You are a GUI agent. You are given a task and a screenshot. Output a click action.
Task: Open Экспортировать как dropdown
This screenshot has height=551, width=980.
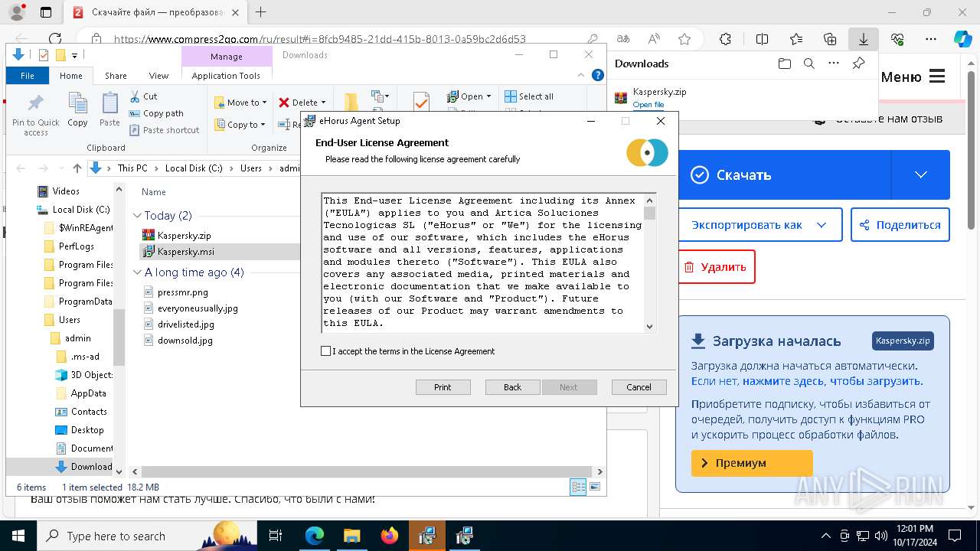coord(759,225)
